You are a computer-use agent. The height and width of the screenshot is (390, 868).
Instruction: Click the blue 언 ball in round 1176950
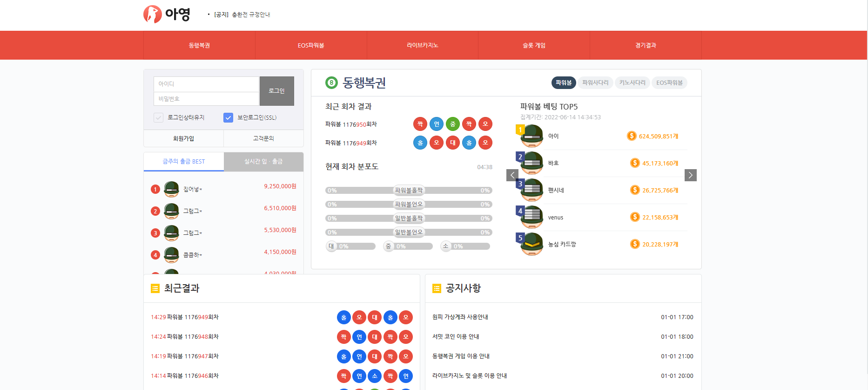click(437, 124)
